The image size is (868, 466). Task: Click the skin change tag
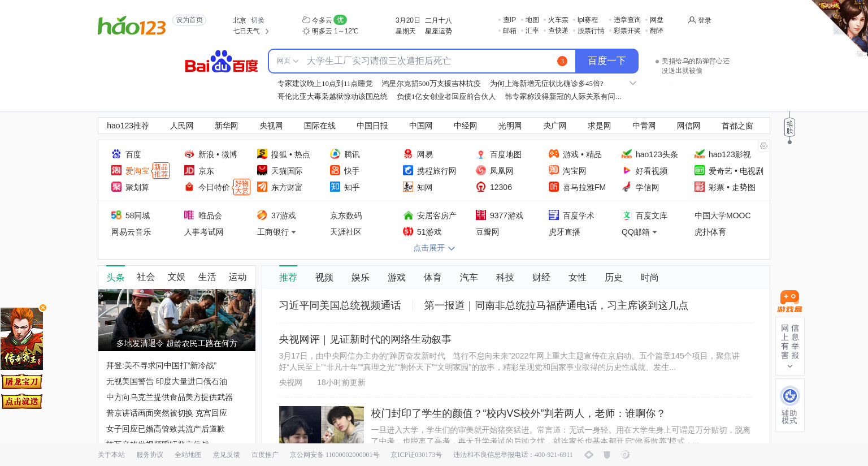(789, 127)
